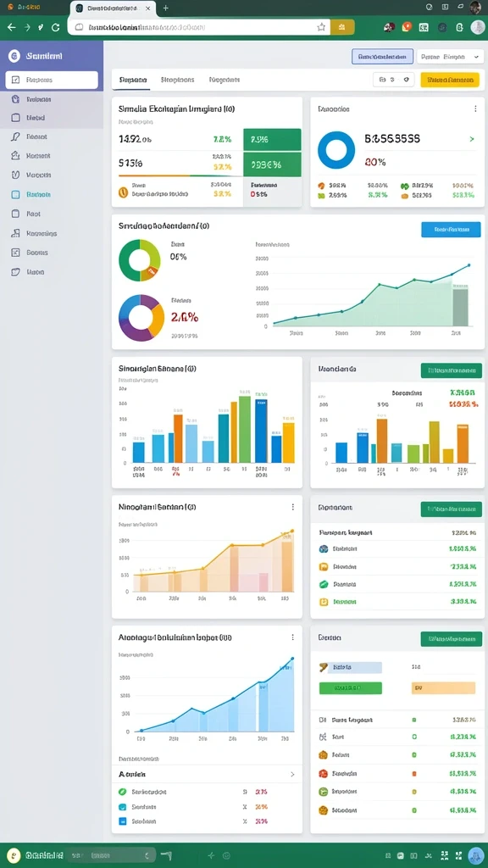Click the browser reload icon
Image resolution: width=488 pixels, height=868 pixels.
55,27
